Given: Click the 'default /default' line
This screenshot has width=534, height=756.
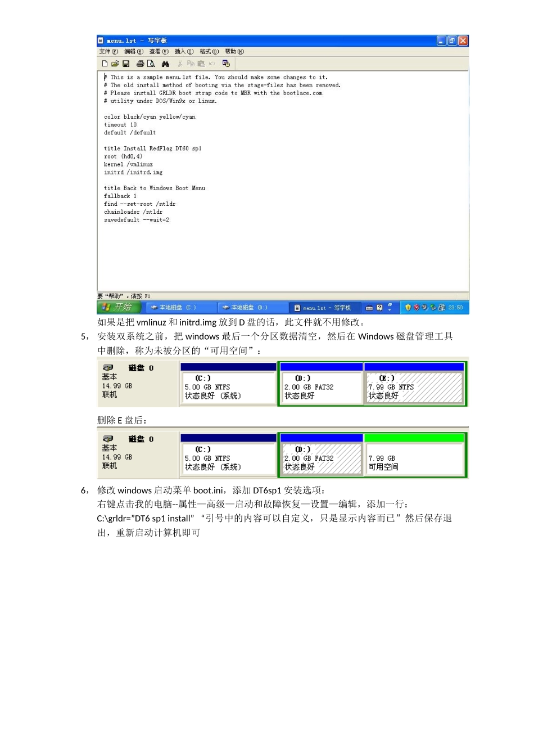Looking at the screenshot, I should [x=130, y=133].
